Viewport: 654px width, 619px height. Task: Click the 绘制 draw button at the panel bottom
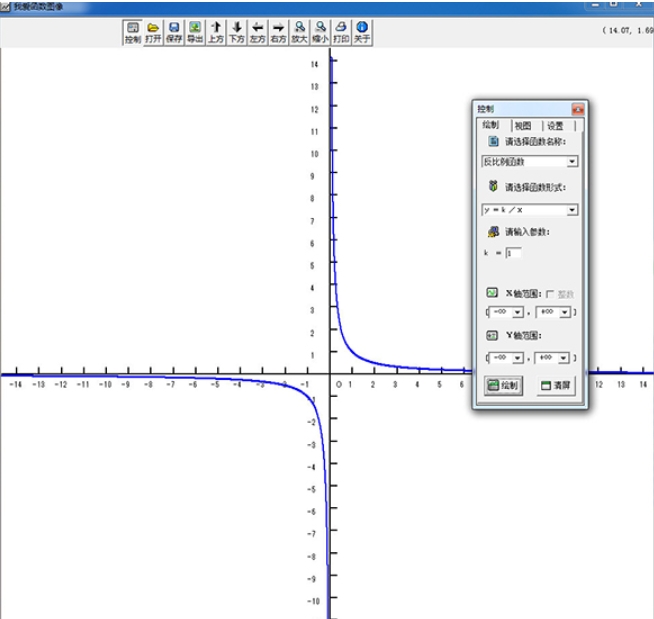click(x=503, y=385)
